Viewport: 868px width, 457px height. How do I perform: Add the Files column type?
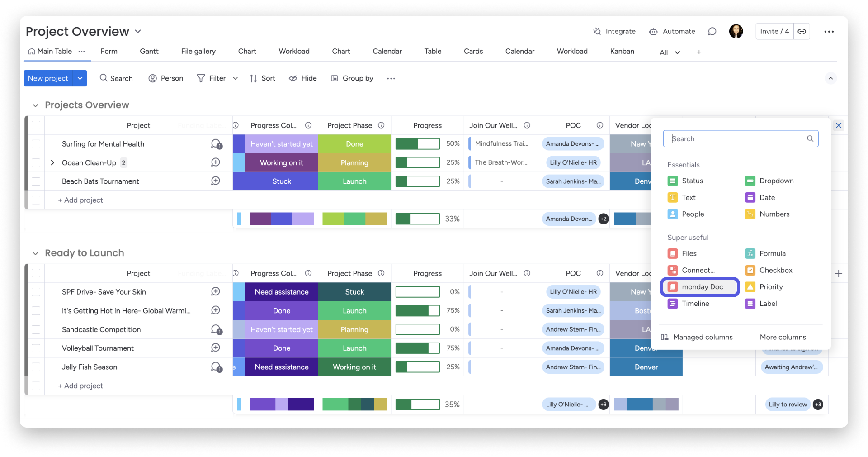pyautogui.click(x=682, y=253)
